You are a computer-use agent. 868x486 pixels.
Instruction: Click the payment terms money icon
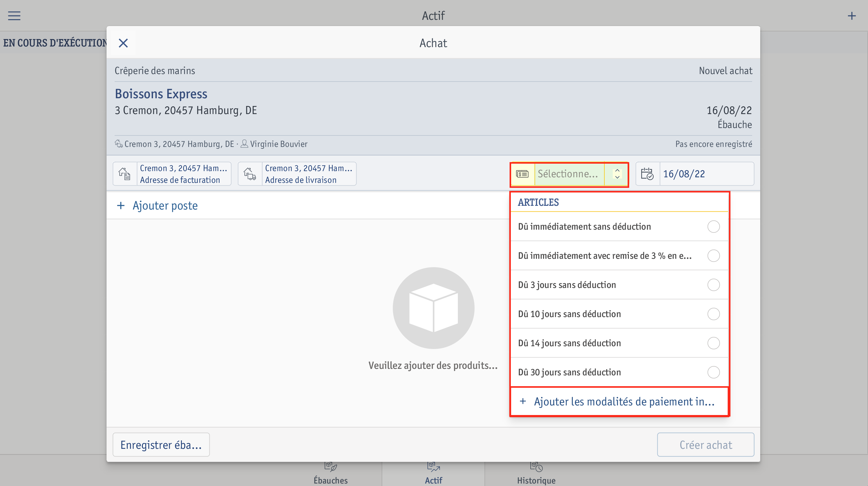pyautogui.click(x=522, y=174)
